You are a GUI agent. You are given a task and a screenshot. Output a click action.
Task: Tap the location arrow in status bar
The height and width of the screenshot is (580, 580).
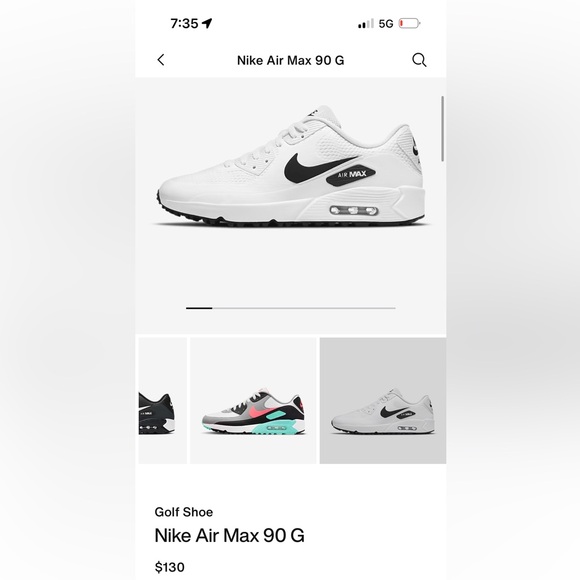[207, 23]
